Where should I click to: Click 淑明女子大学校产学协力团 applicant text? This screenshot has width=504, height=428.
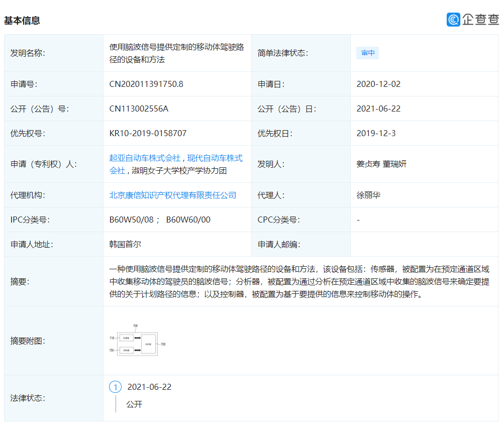tap(179, 171)
